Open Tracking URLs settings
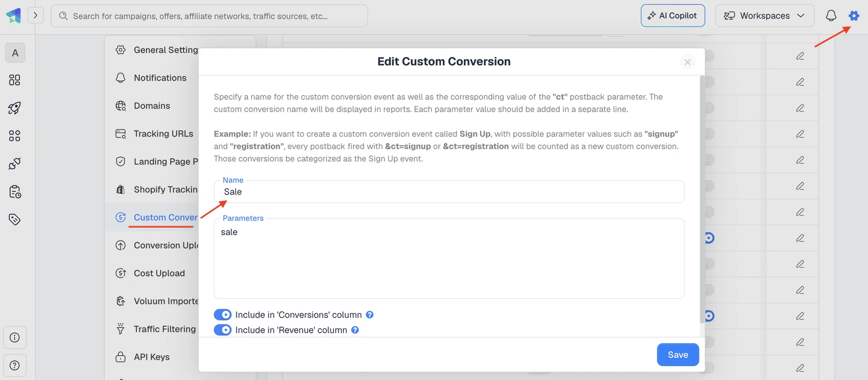This screenshot has width=868, height=380. pyautogui.click(x=154, y=134)
